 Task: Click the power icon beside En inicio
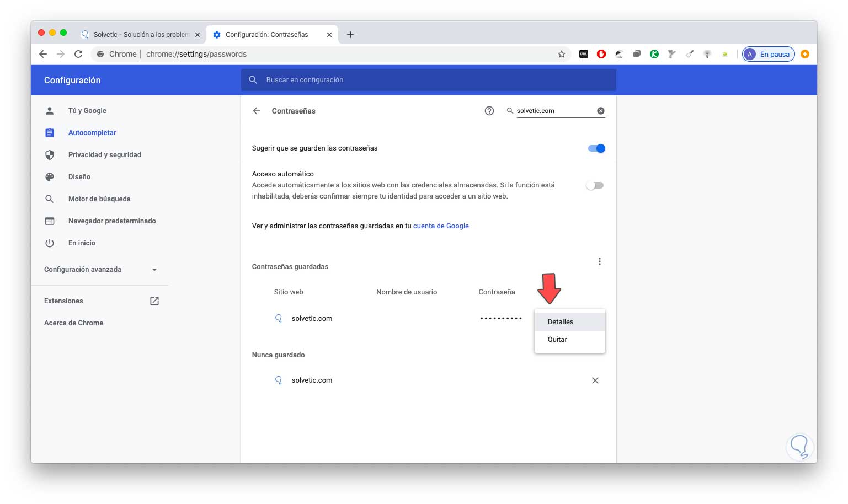point(50,243)
